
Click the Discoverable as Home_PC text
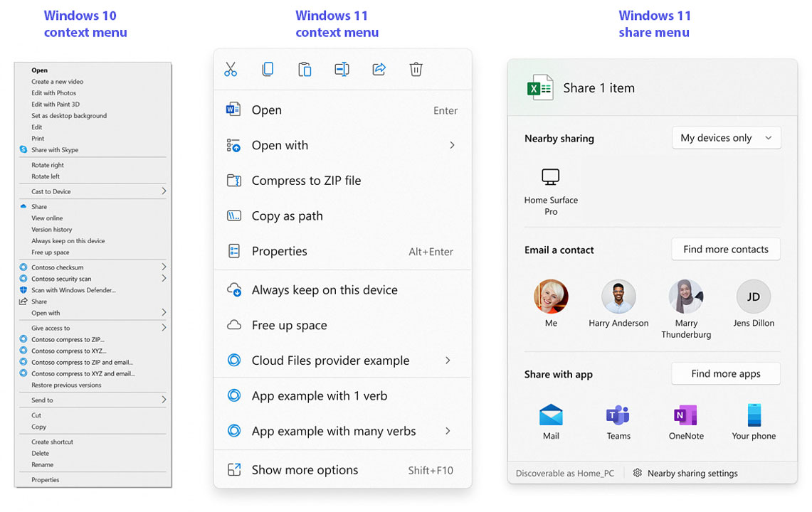(565, 473)
